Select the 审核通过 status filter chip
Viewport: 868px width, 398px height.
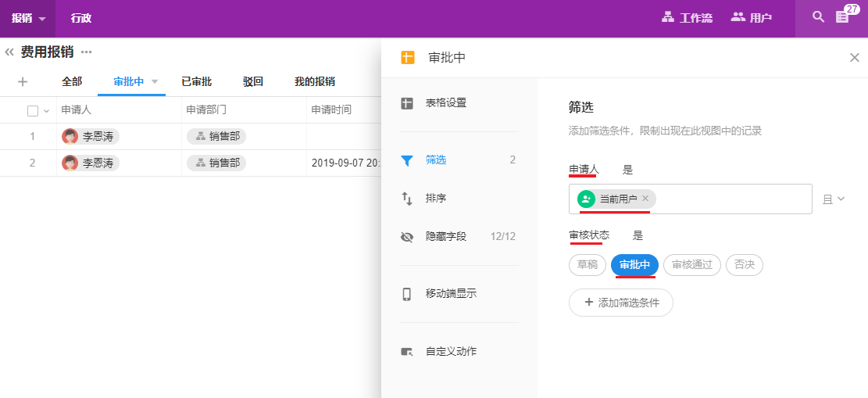click(x=692, y=265)
